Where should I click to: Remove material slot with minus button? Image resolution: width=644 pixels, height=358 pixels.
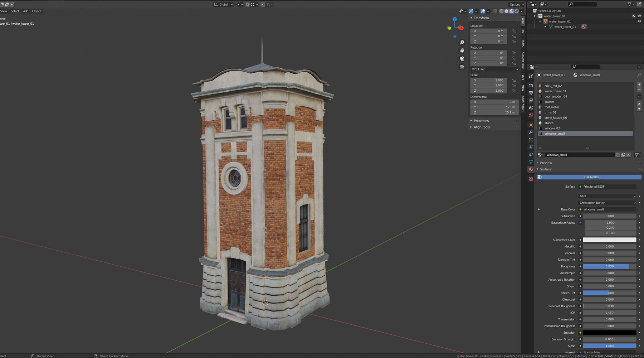pos(639,90)
